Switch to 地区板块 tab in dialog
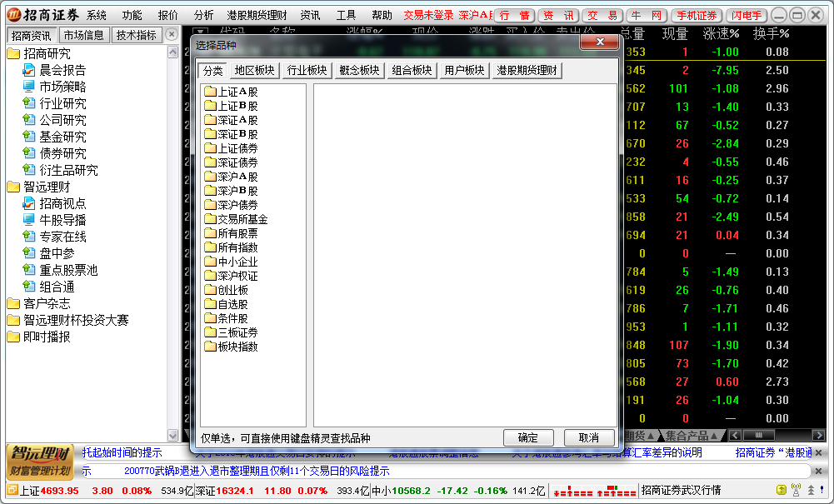Screen dimensions: 834x504 click(254, 70)
